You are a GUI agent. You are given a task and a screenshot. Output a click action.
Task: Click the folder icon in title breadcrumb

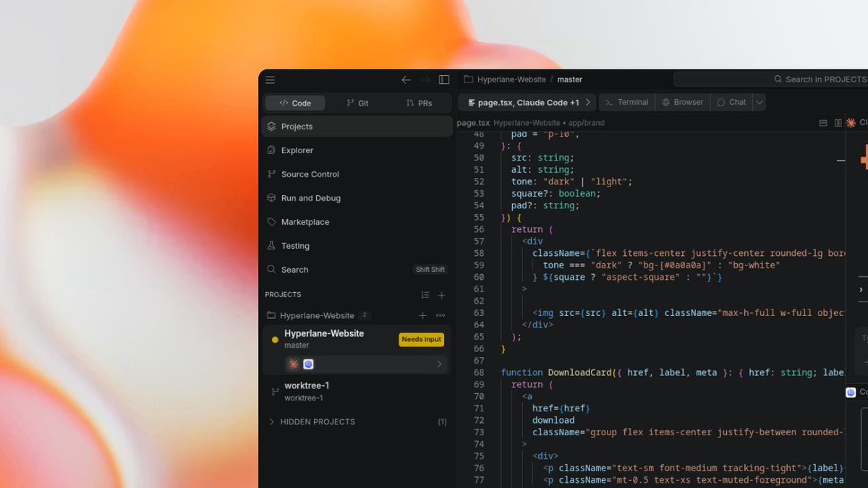[x=469, y=80]
